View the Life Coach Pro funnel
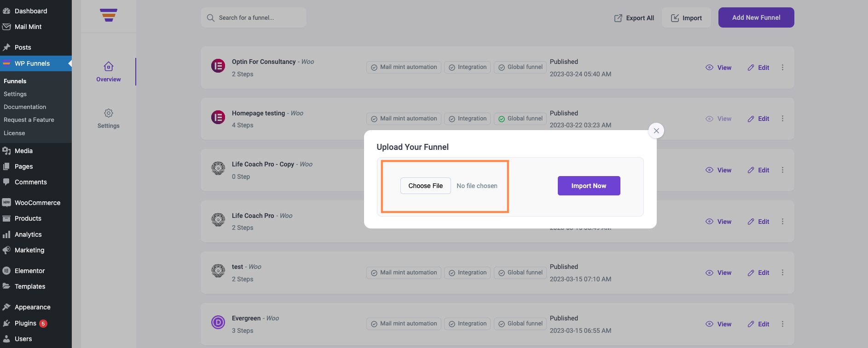The height and width of the screenshot is (348, 868). (x=718, y=222)
